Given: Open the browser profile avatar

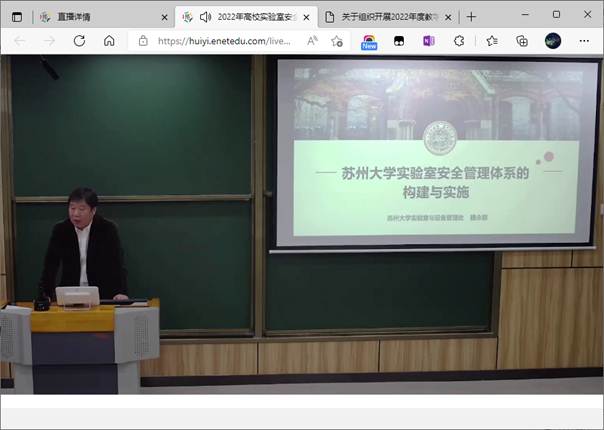Looking at the screenshot, I should coord(553,41).
